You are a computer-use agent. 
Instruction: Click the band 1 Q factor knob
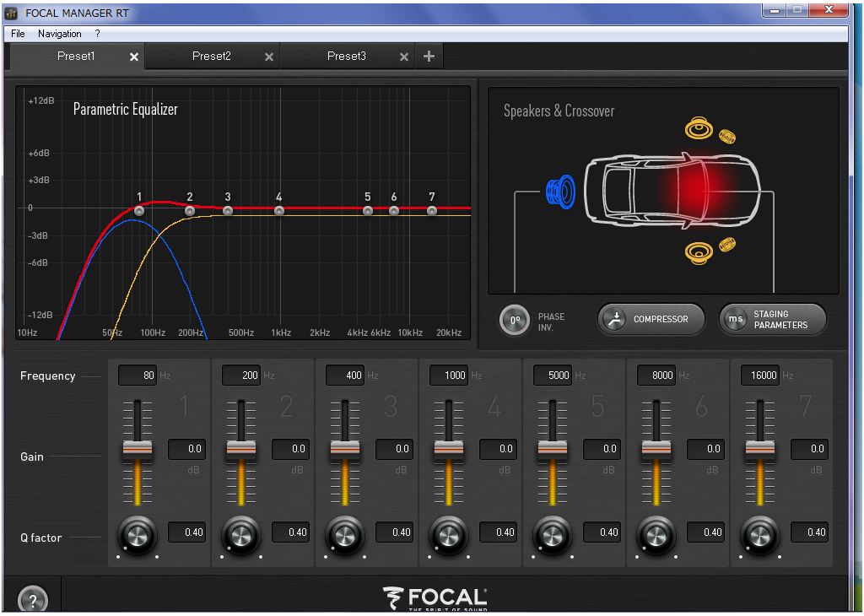(138, 534)
